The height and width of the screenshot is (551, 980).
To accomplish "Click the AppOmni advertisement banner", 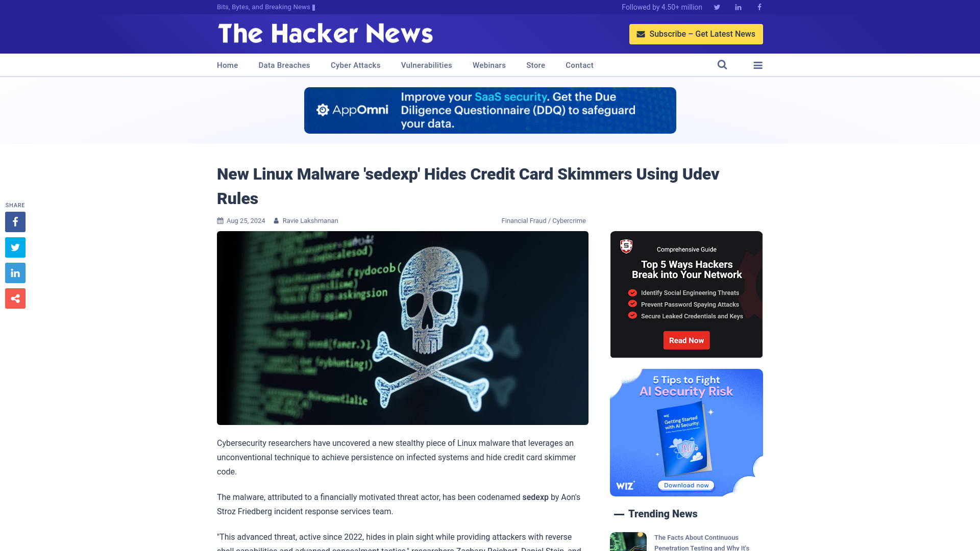I will click(490, 110).
